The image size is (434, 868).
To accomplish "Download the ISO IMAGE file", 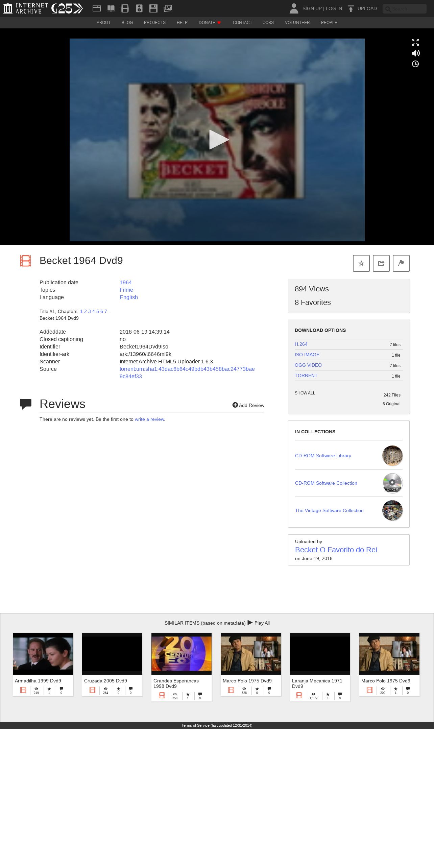I will [307, 355].
